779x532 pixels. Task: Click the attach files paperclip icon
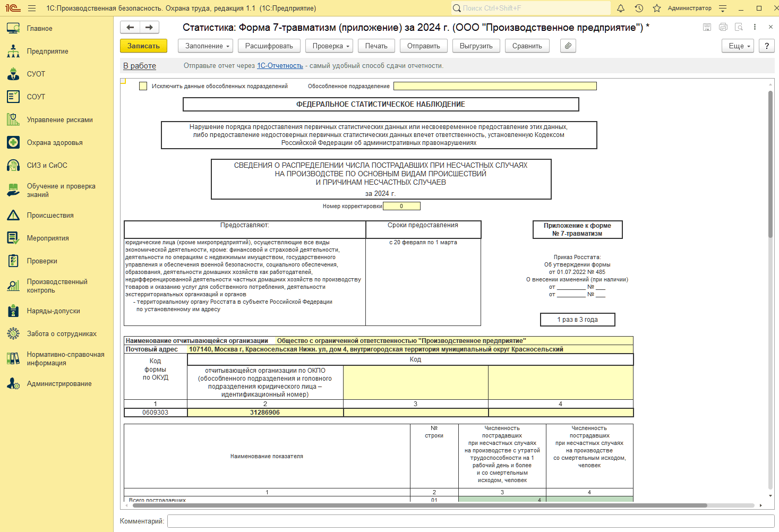click(568, 46)
